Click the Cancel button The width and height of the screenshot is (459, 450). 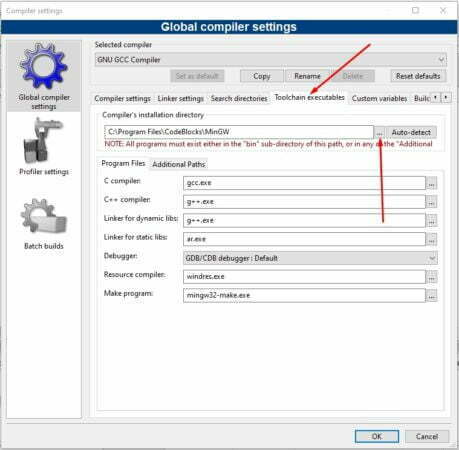pyautogui.click(x=427, y=436)
